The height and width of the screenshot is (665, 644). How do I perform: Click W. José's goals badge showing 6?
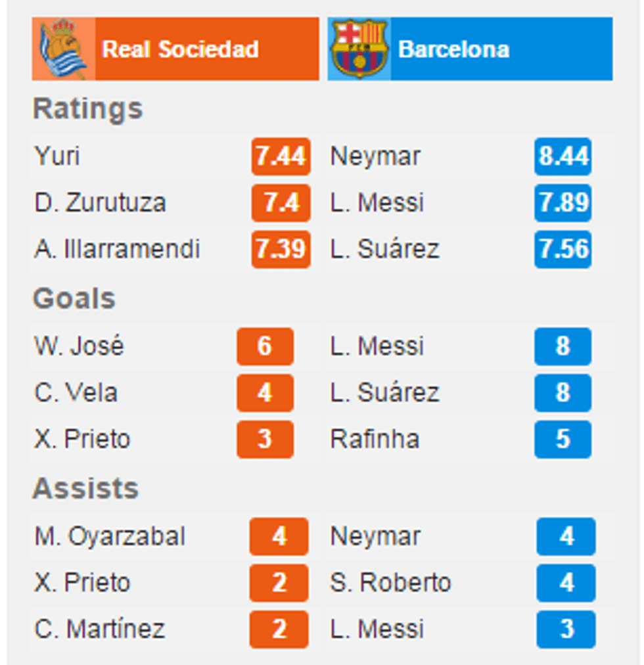click(x=264, y=346)
